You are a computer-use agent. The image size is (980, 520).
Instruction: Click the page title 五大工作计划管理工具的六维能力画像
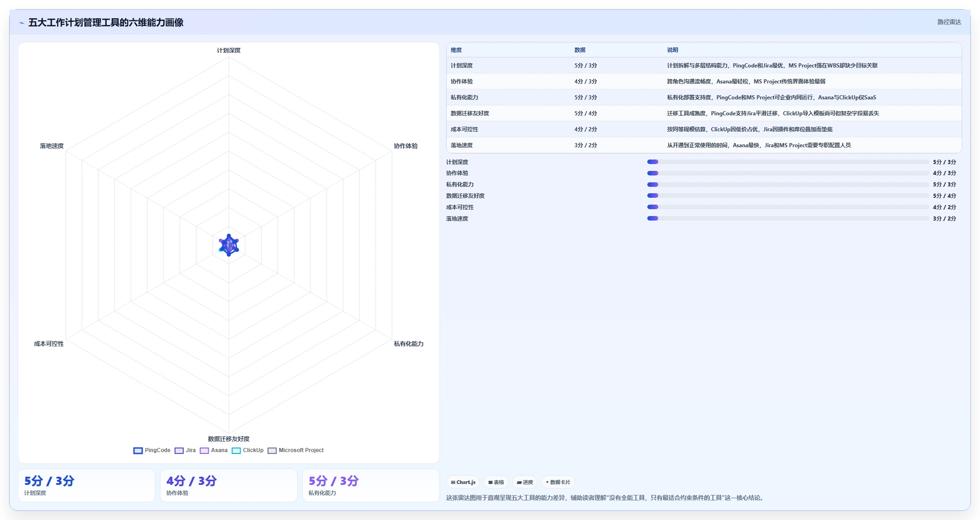pyautogui.click(x=106, y=22)
